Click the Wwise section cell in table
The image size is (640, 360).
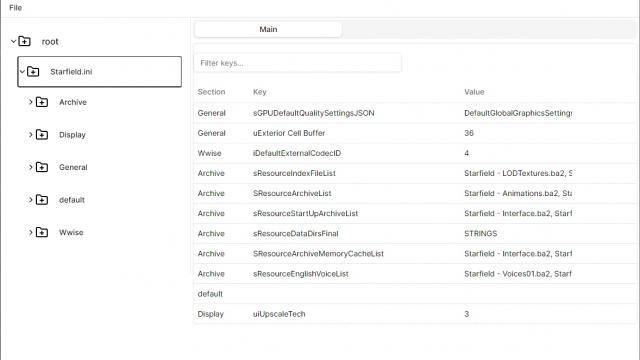tap(209, 153)
